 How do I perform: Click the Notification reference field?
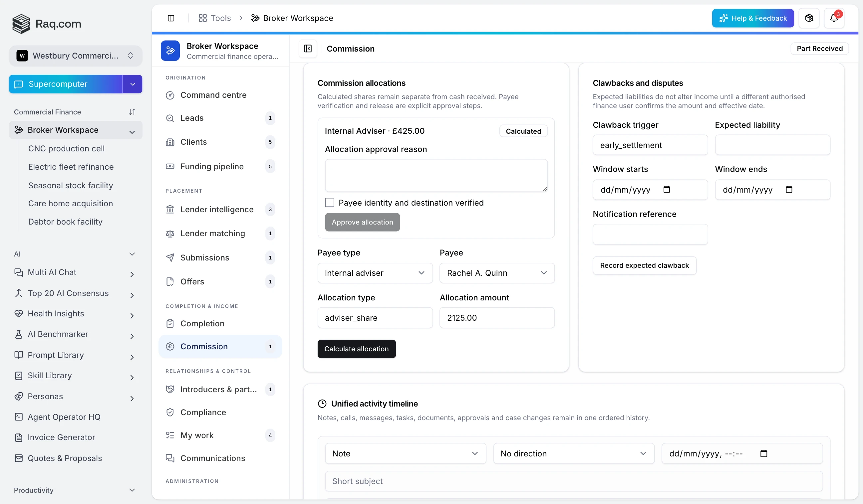pos(650,235)
